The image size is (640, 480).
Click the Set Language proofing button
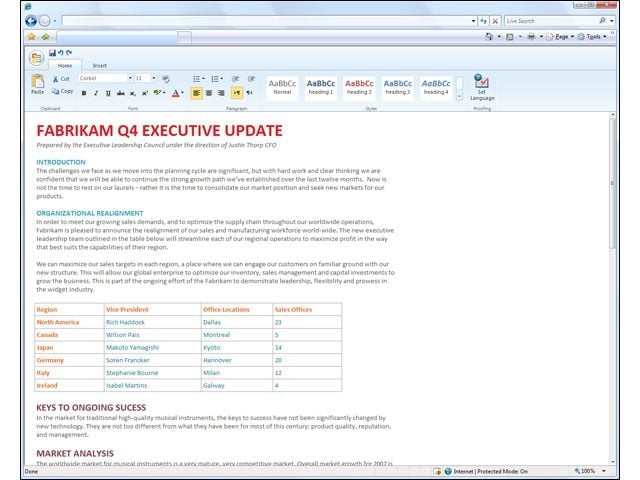[x=482, y=87]
